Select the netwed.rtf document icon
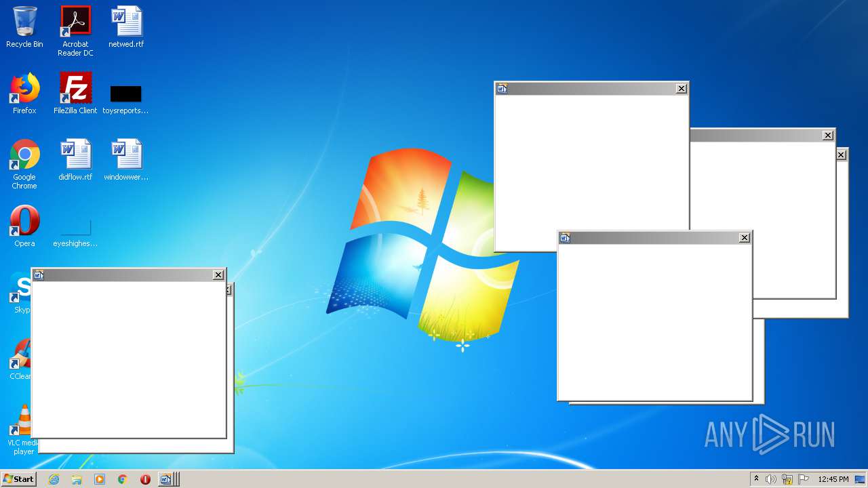 click(126, 27)
